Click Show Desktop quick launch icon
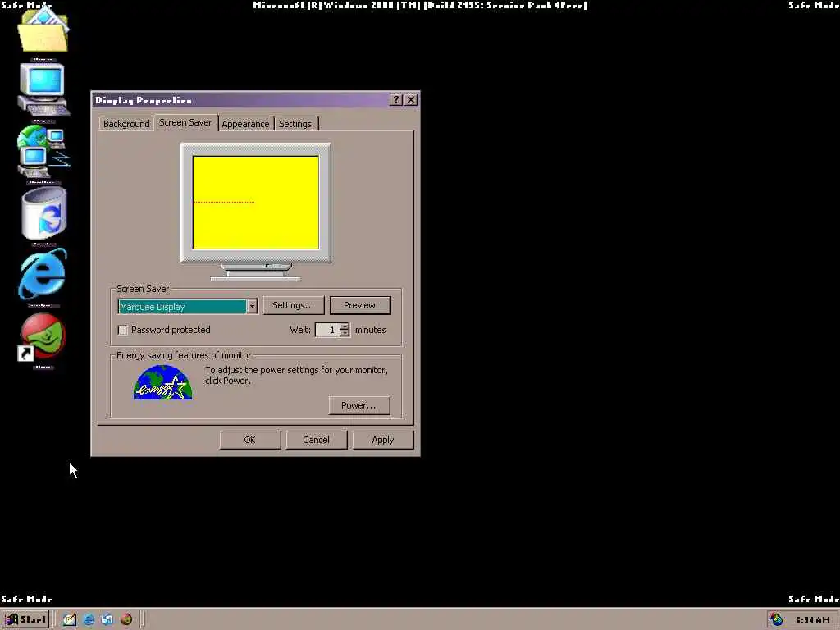The width and height of the screenshot is (840, 630). click(x=70, y=619)
